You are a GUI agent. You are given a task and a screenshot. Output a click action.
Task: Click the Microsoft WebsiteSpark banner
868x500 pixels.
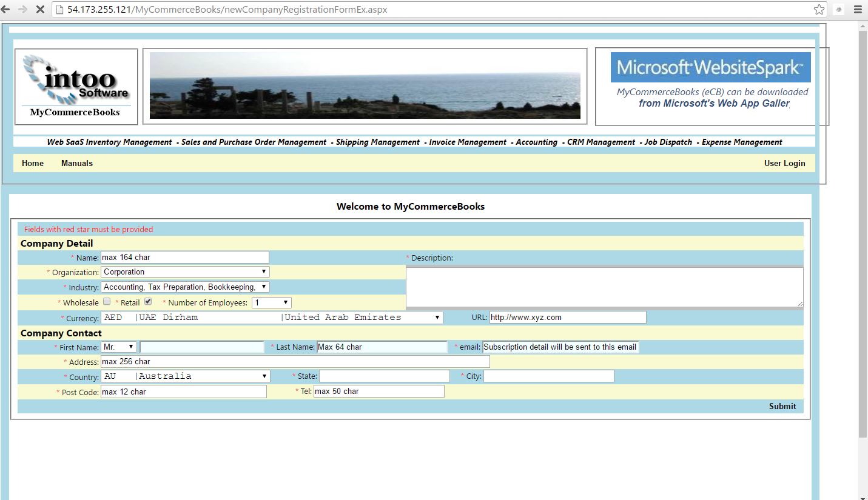pos(710,67)
